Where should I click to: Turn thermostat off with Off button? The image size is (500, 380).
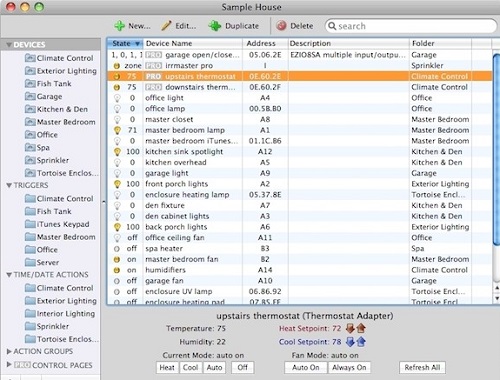coord(242,368)
